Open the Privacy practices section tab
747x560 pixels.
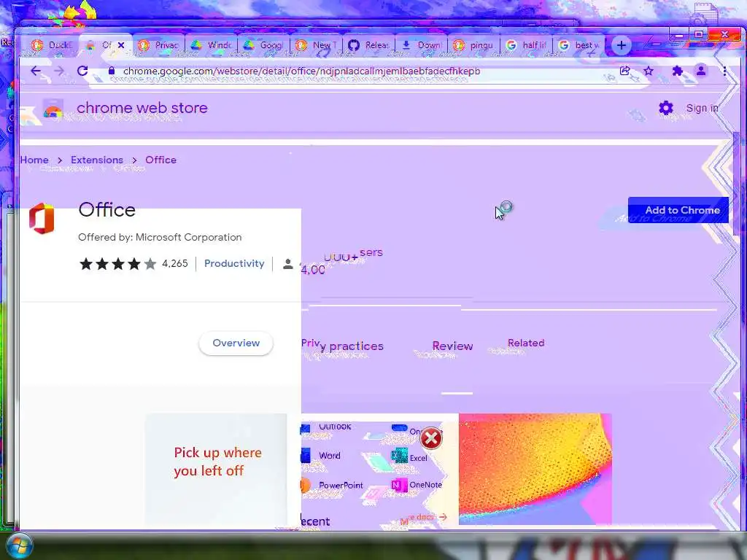(342, 345)
